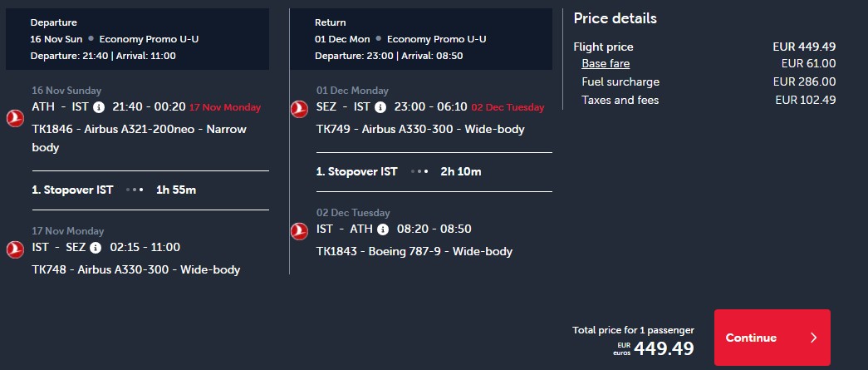Viewport: 868px width, 370px height.
Task: Click three dots beside 1h 55m stopover
Action: [135, 190]
